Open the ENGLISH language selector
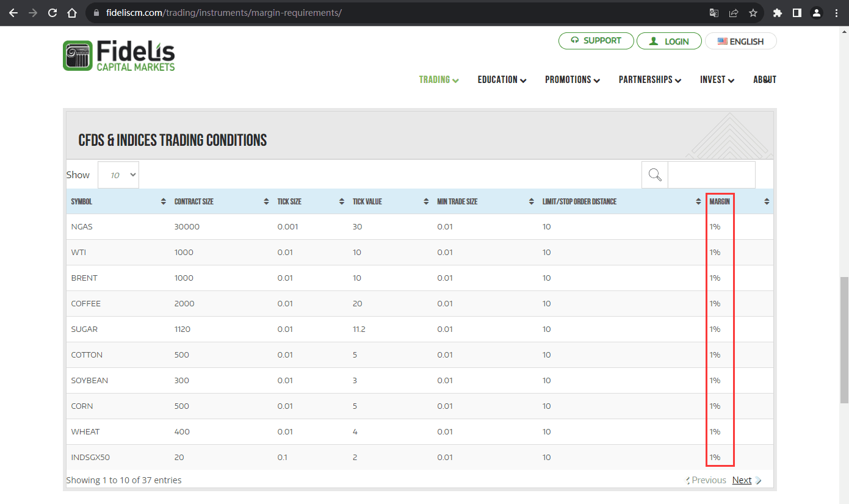This screenshot has height=504, width=849. coord(741,41)
